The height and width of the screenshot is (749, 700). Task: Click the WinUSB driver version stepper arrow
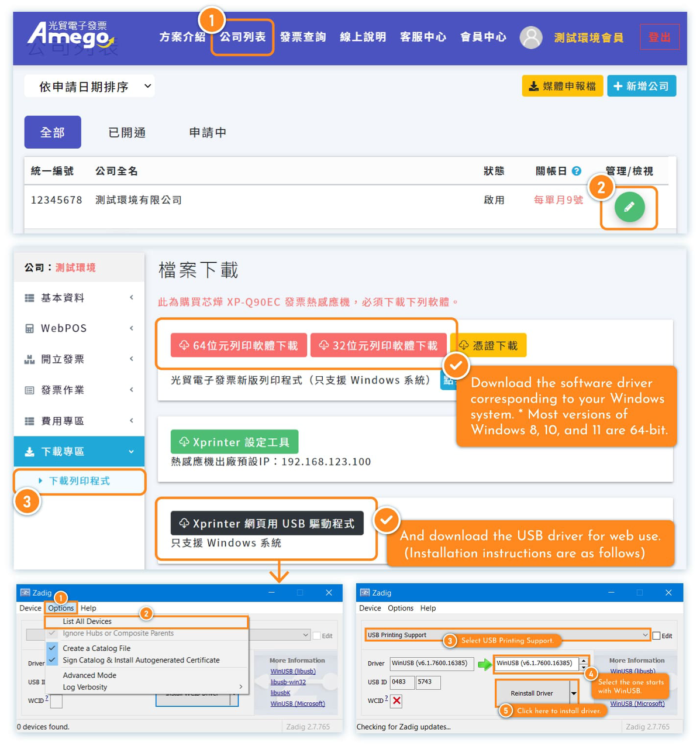583,661
